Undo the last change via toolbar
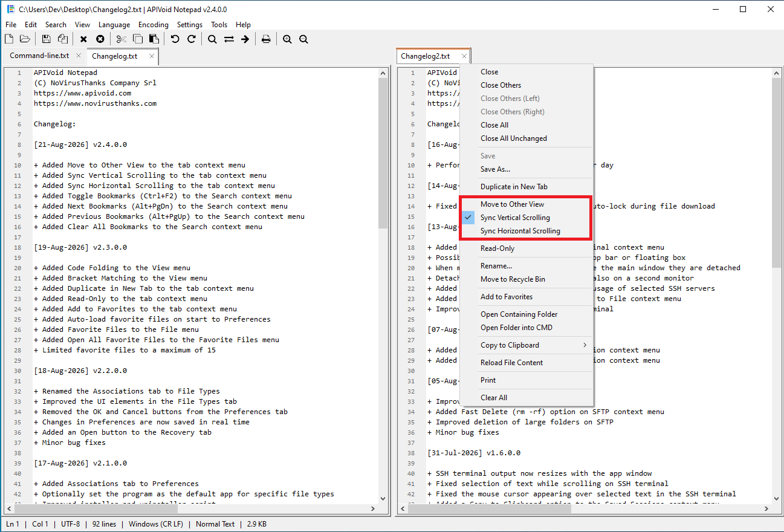This screenshot has width=784, height=532. click(175, 39)
